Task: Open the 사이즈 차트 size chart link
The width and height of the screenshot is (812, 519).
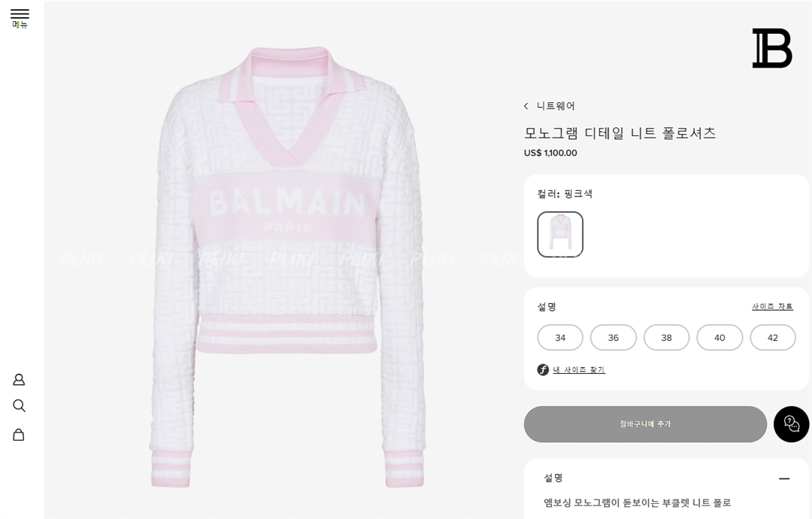Action: [x=772, y=307]
